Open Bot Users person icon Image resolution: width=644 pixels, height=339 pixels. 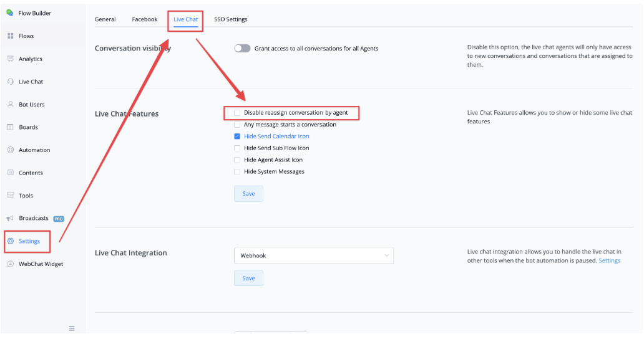point(11,104)
